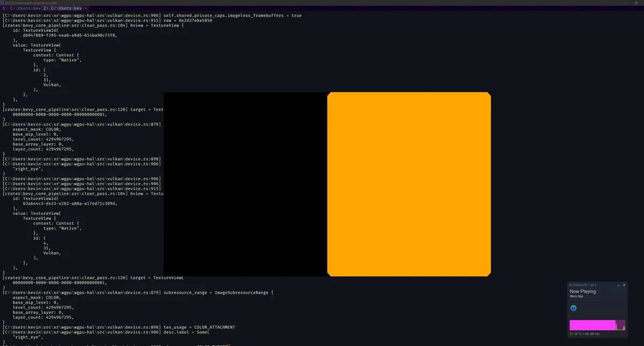Click the 'imageless_framebuffers = true' log line
The height and width of the screenshot is (346, 644).
(x=152, y=16)
